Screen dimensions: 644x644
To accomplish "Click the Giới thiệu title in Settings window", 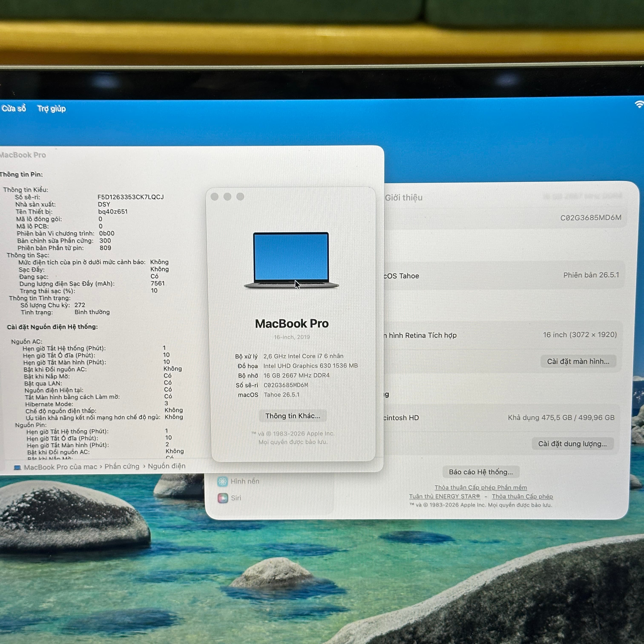I will tap(404, 198).
